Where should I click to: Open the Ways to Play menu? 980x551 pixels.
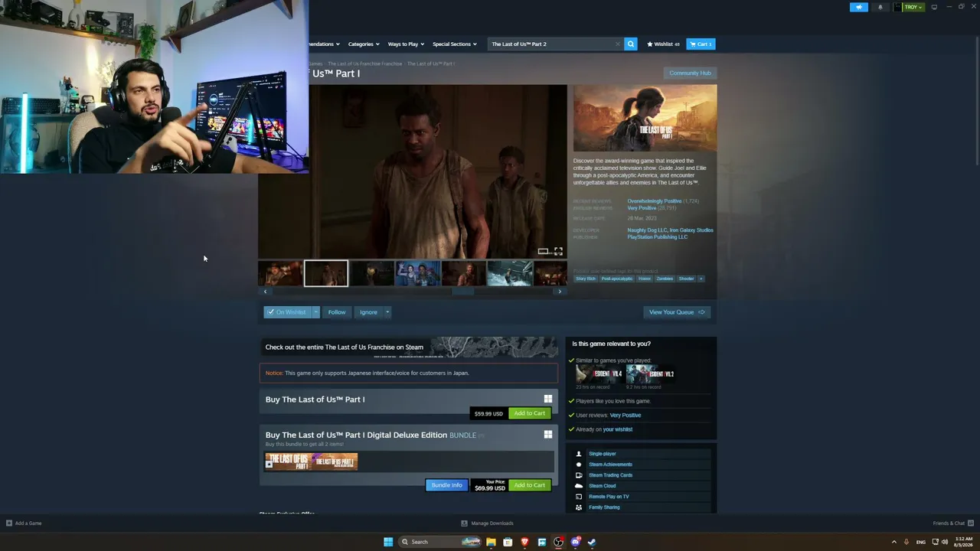pos(406,44)
